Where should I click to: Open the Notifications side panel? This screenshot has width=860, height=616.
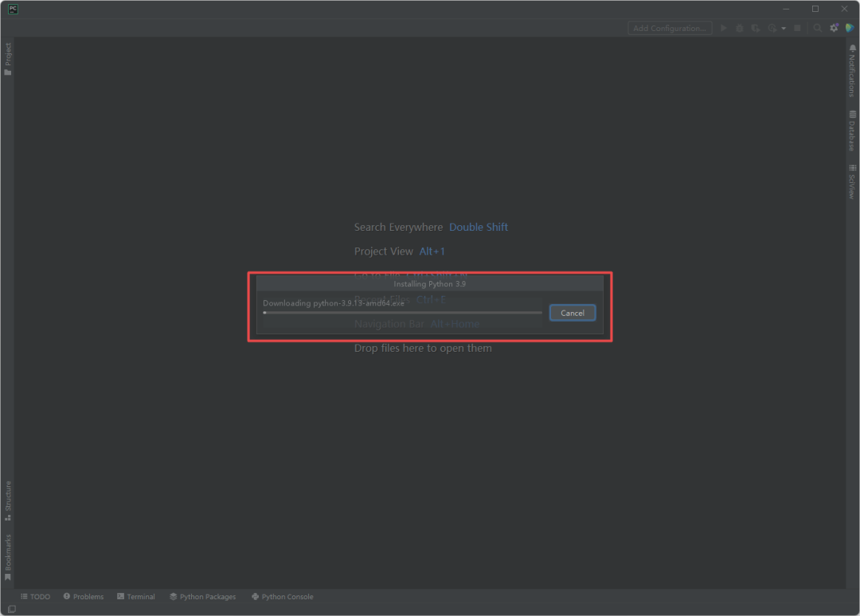pyautogui.click(x=851, y=71)
